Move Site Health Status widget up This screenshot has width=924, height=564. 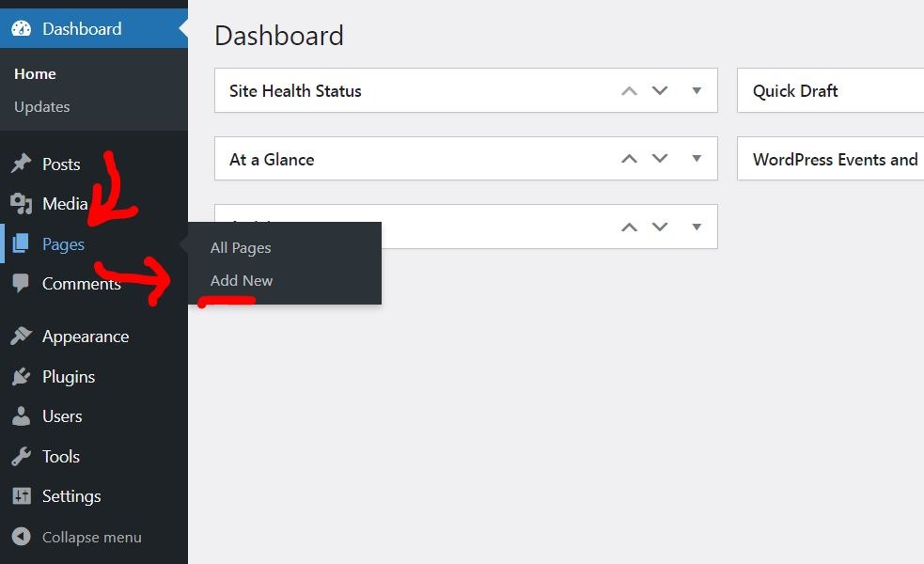pyautogui.click(x=628, y=90)
